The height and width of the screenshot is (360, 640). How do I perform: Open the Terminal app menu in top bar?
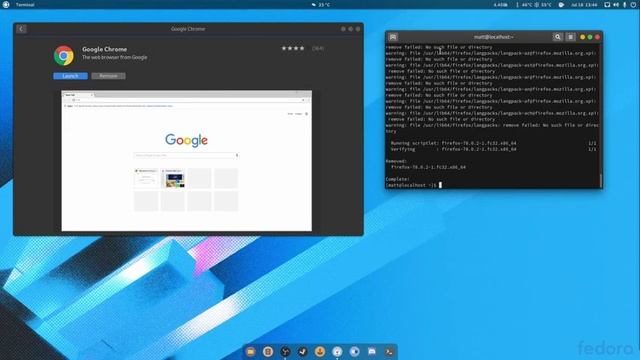pyautogui.click(x=25, y=4)
